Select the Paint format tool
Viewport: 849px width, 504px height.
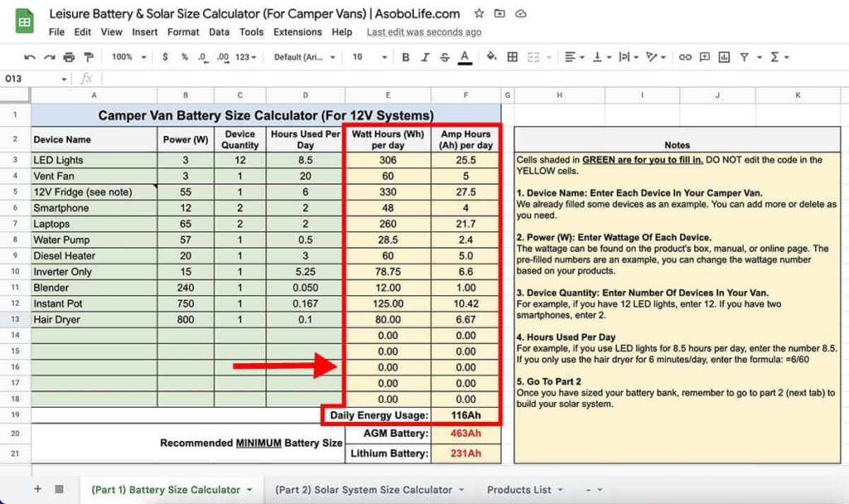tap(89, 57)
